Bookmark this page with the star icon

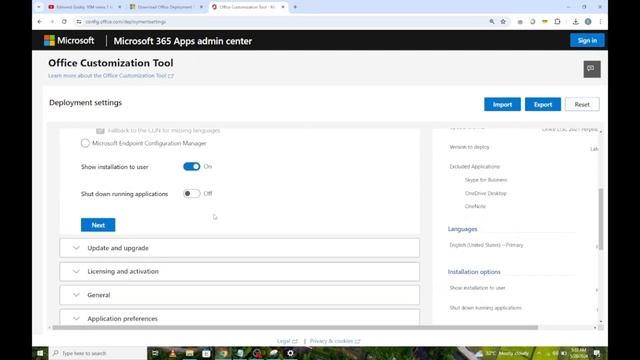coord(503,22)
